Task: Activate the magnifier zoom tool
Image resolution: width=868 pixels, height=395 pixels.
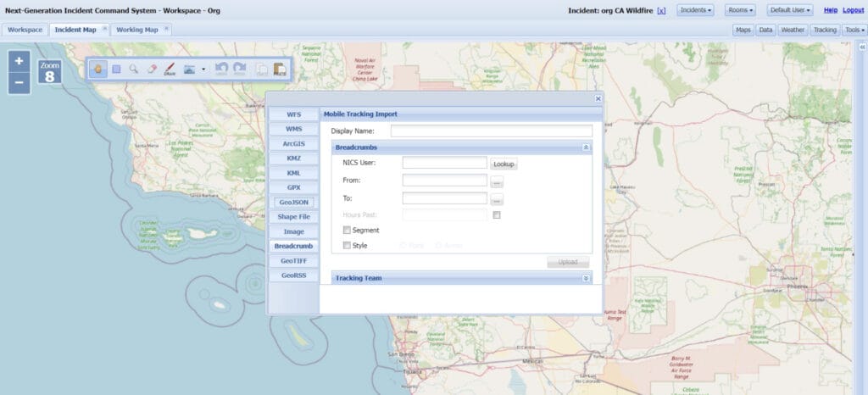Action: (x=134, y=69)
